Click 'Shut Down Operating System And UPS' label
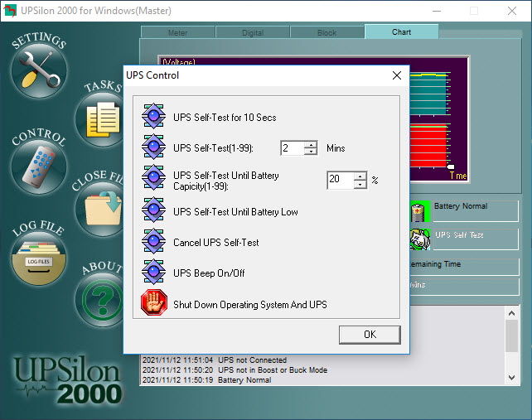 click(x=250, y=305)
